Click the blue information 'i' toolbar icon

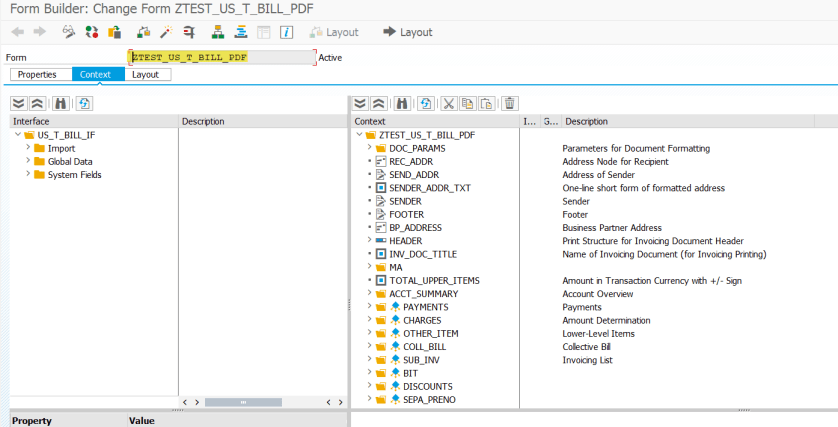(x=286, y=32)
